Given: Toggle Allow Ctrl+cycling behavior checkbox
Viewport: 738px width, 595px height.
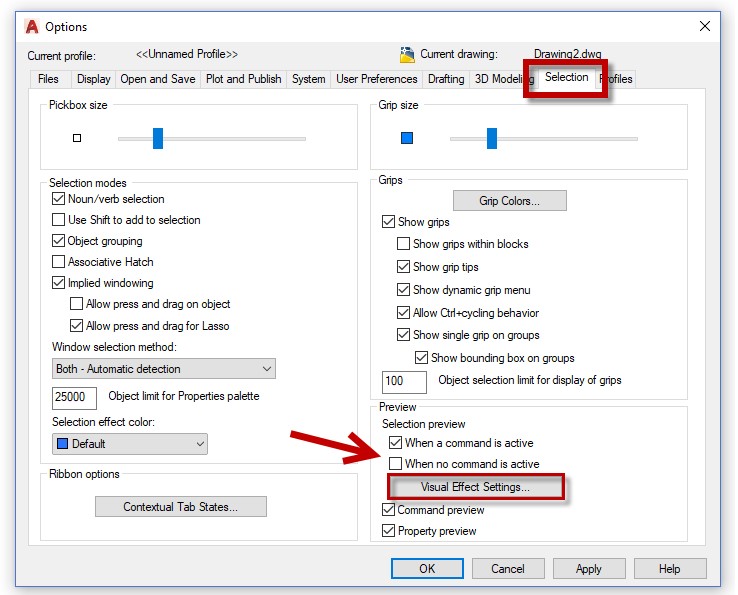Looking at the screenshot, I should click(x=403, y=313).
